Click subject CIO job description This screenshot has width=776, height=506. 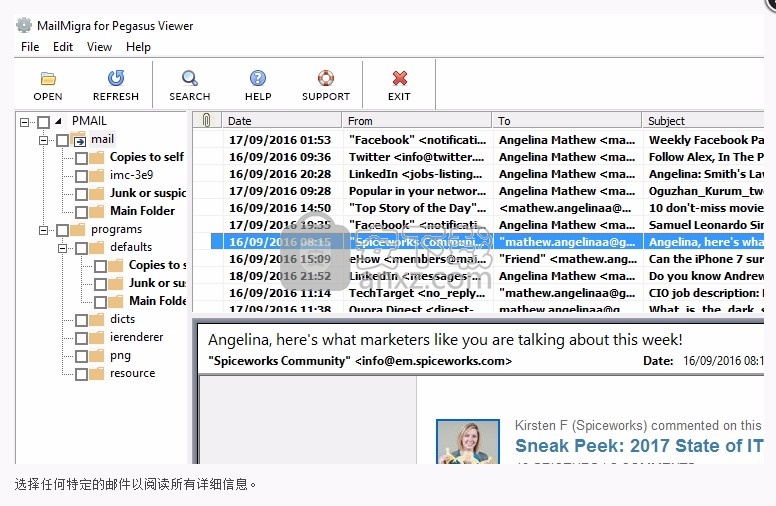click(x=706, y=293)
